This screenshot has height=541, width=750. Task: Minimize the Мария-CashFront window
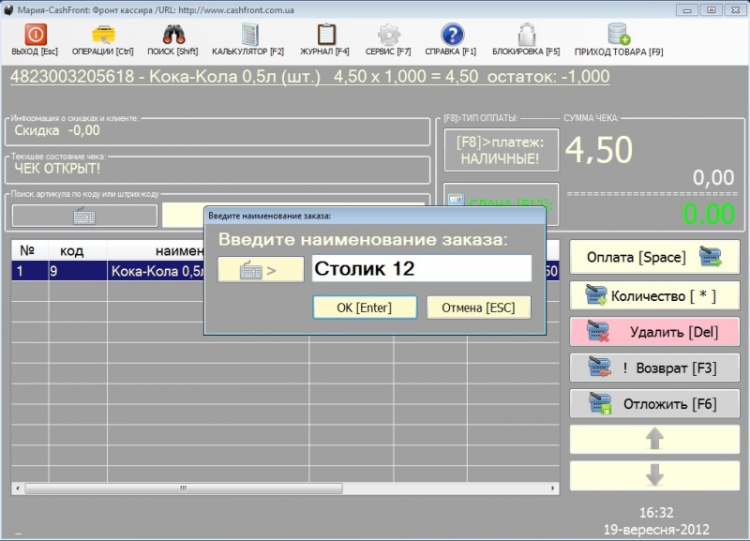coord(687,10)
